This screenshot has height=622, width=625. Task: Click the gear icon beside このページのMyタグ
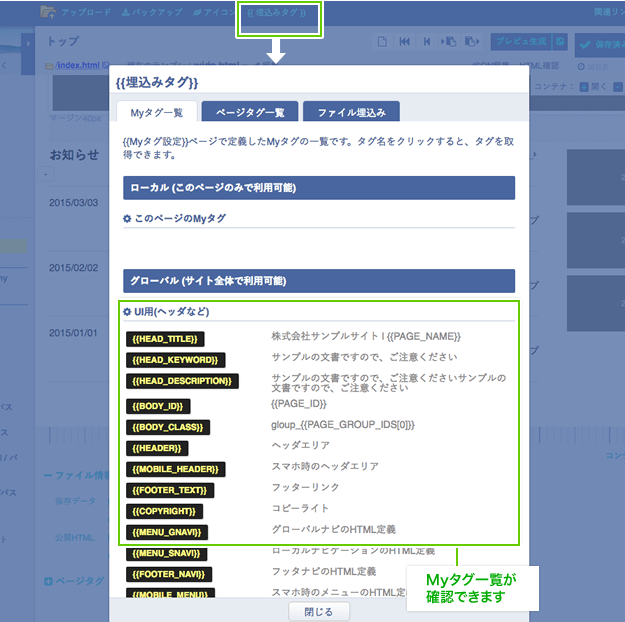coord(127,218)
